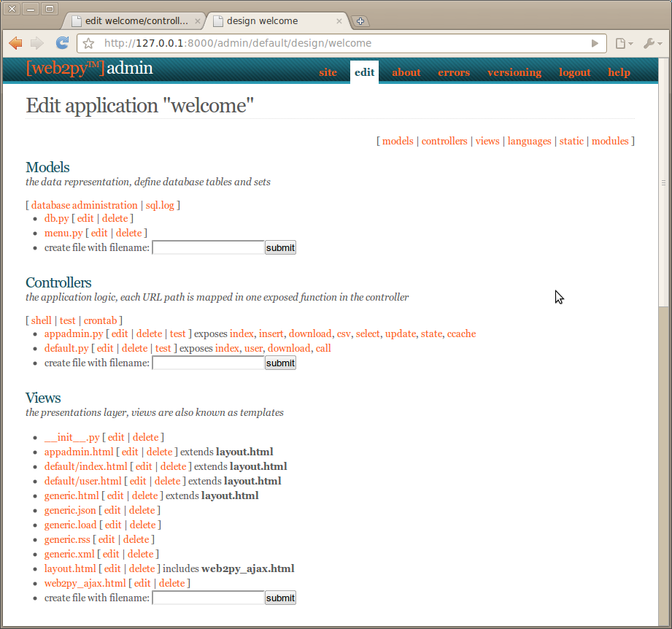Open a new tab with plus button

point(360,21)
